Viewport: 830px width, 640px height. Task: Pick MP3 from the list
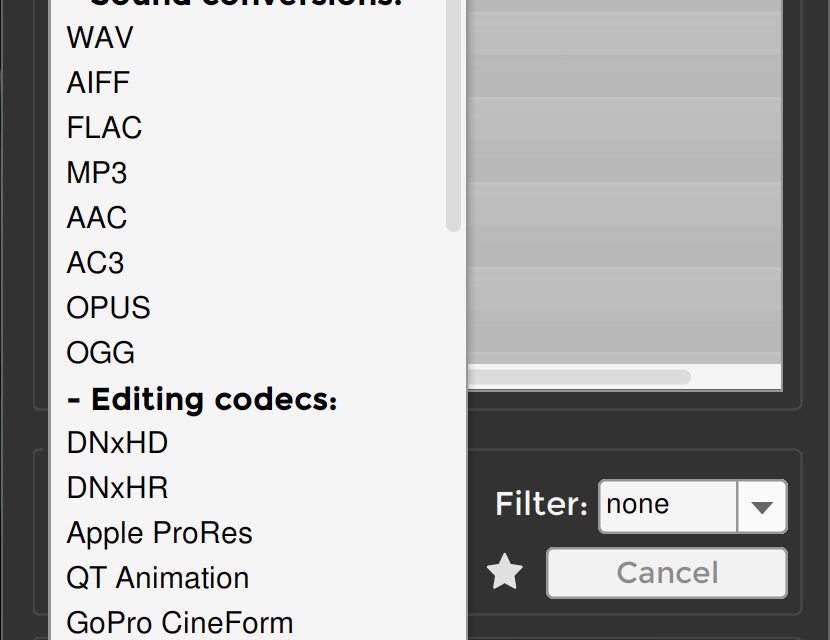[x=97, y=173]
